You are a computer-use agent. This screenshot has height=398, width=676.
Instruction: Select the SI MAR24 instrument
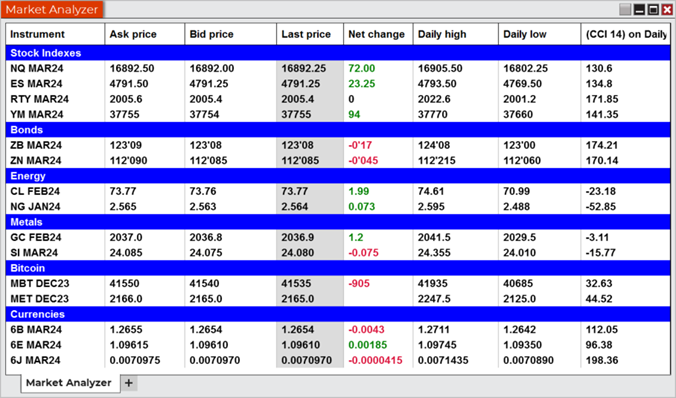tap(34, 253)
